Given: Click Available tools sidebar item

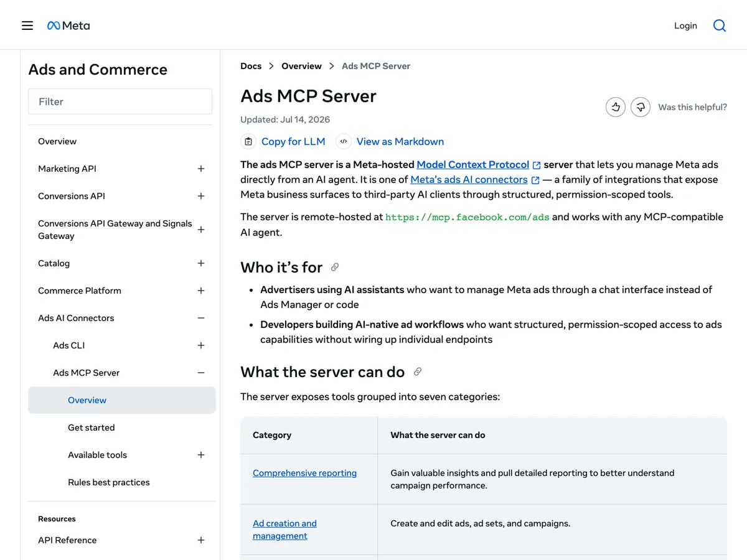Looking at the screenshot, I should (97, 455).
